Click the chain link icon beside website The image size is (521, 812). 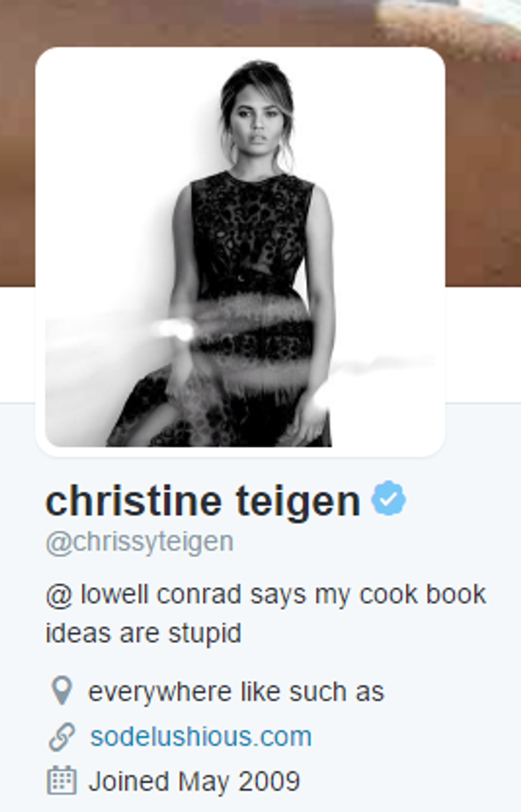(62, 736)
